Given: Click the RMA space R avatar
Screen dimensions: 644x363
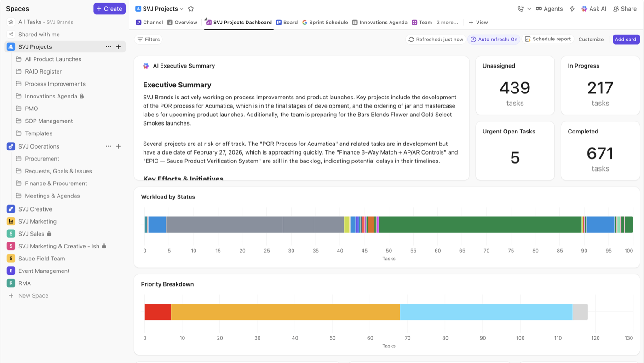Looking at the screenshot, I should point(11,283).
